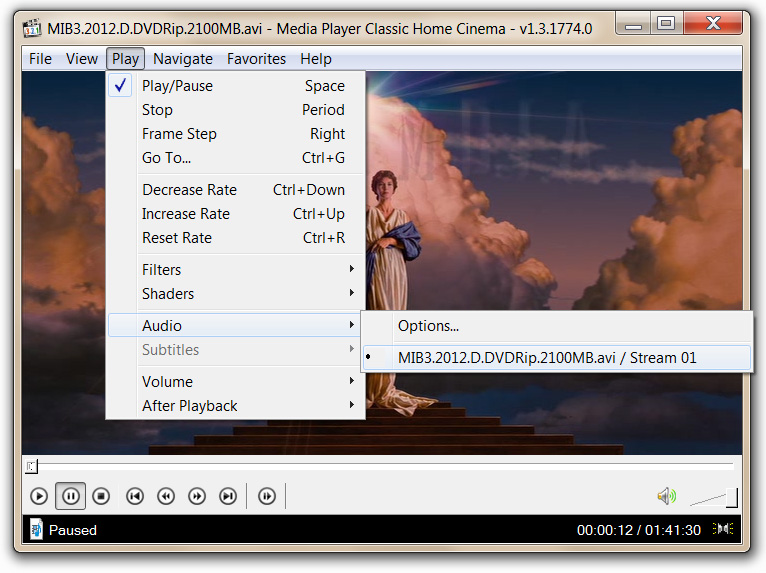Click the frame step icon in toolbar
This screenshot has height=573, width=766.
pyautogui.click(x=267, y=496)
